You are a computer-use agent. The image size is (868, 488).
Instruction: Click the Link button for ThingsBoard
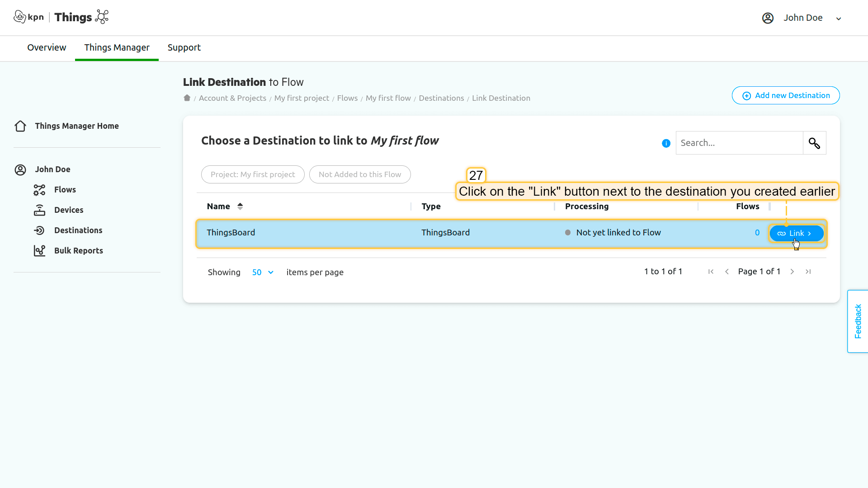[796, 234]
